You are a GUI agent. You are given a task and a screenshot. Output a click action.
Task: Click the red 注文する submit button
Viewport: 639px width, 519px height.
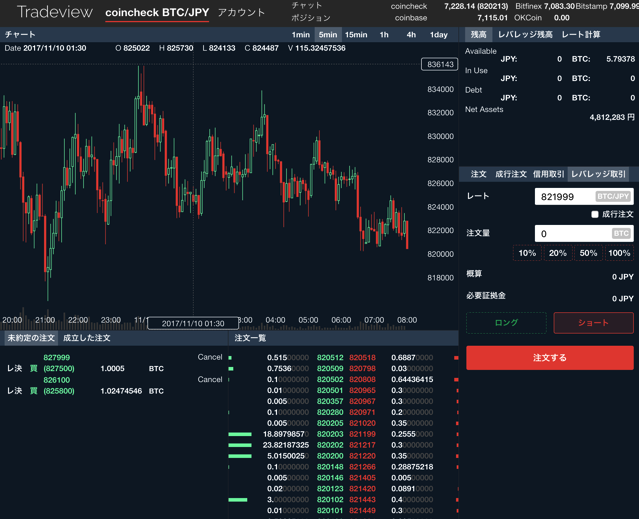550,358
